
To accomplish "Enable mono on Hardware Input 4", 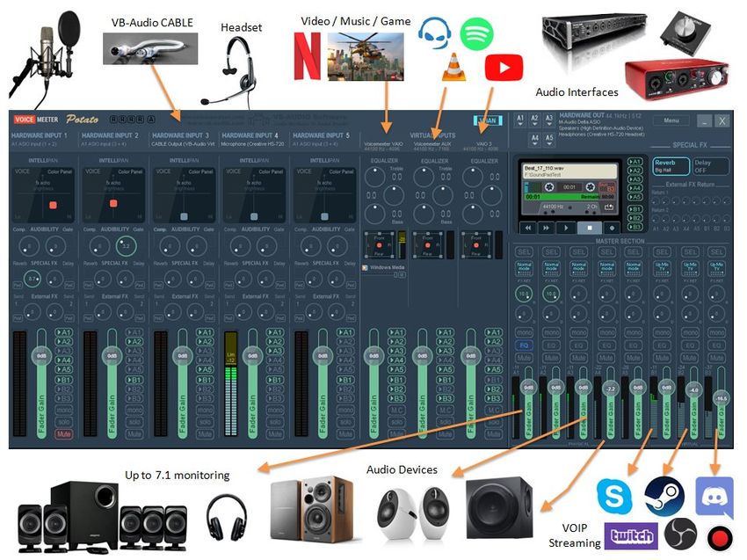I will click(x=275, y=410).
